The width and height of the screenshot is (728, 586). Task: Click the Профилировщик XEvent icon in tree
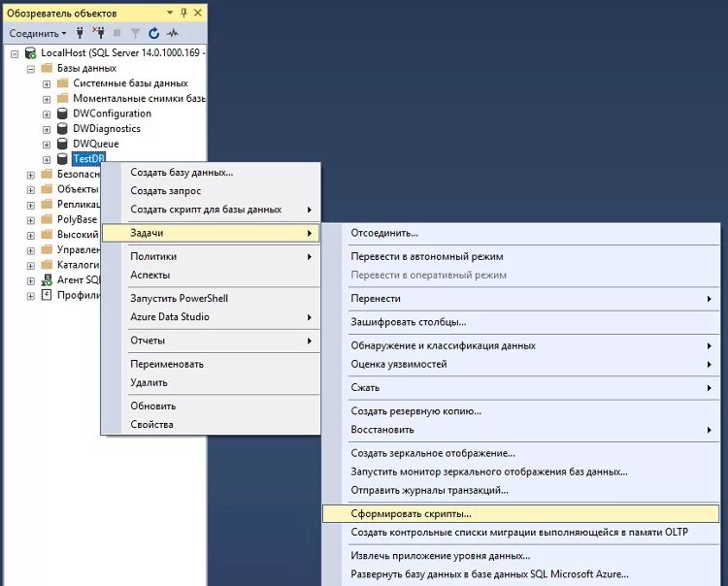47,295
